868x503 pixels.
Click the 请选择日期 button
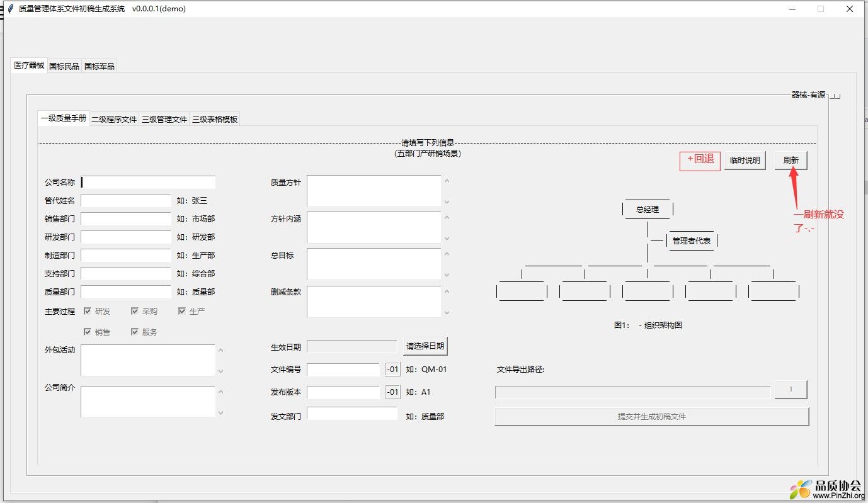[425, 346]
